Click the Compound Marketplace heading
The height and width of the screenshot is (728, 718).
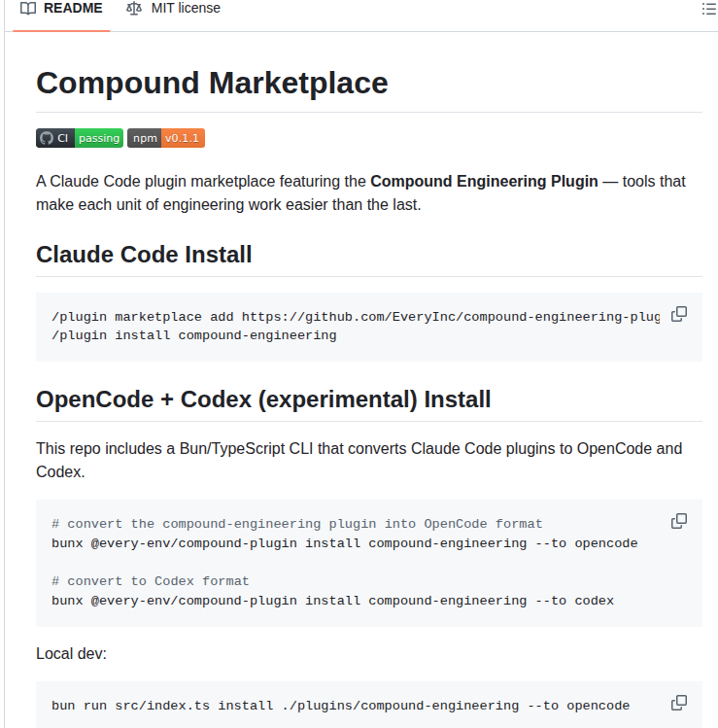[212, 84]
